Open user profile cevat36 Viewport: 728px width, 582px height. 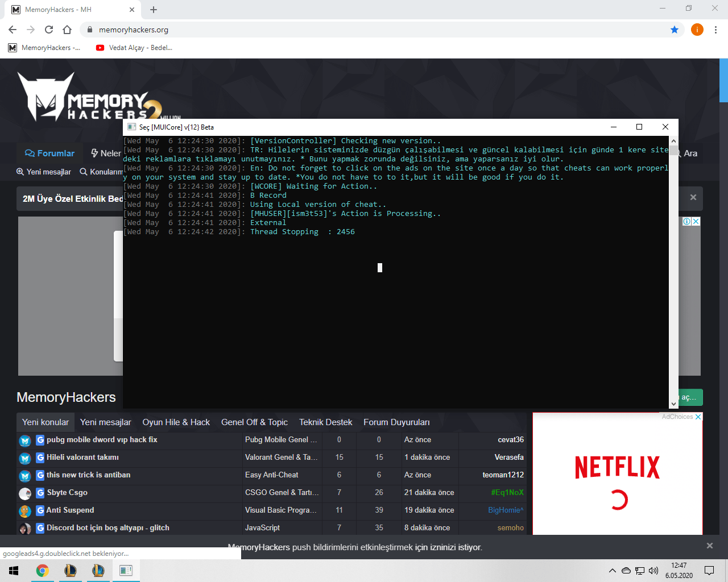(511, 440)
